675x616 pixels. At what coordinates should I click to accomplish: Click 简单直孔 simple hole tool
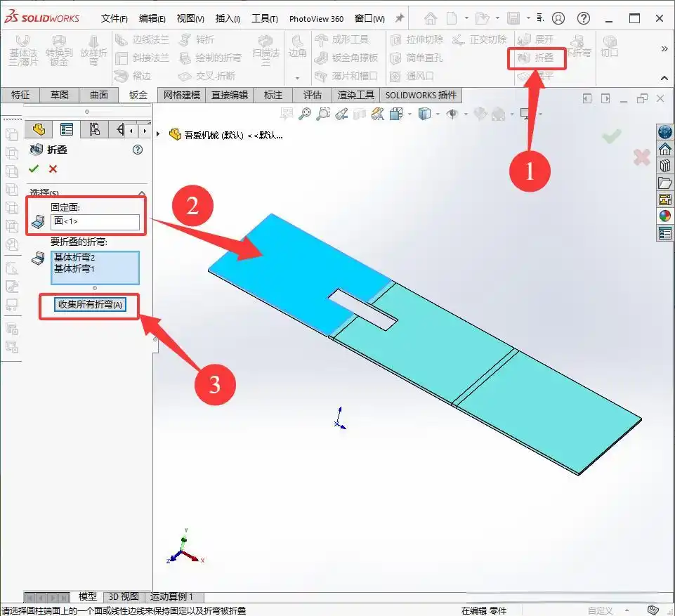click(417, 58)
